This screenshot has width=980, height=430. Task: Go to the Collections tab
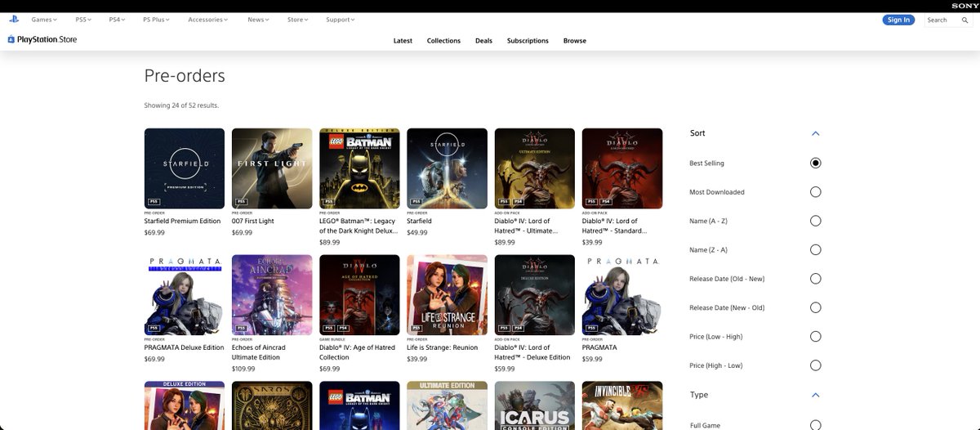(x=443, y=41)
